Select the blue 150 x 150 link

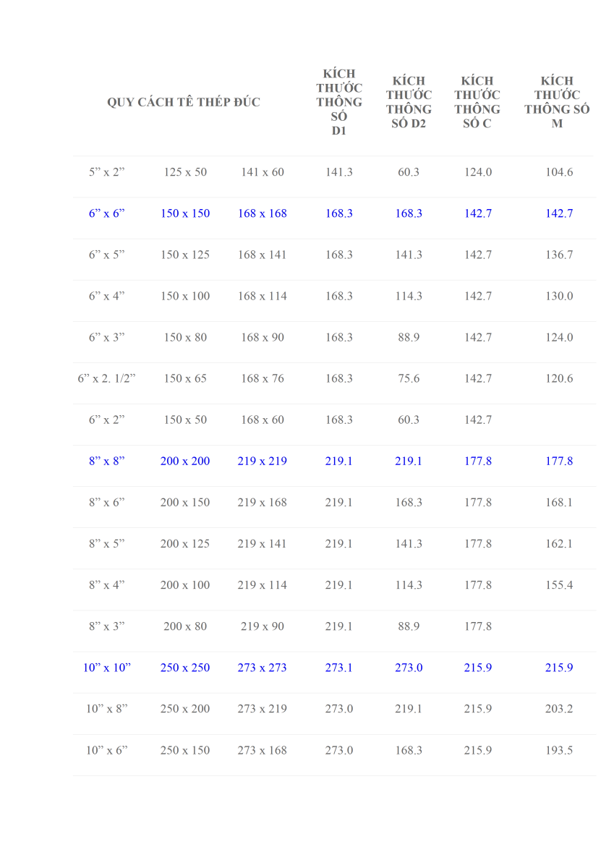pyautogui.click(x=185, y=213)
